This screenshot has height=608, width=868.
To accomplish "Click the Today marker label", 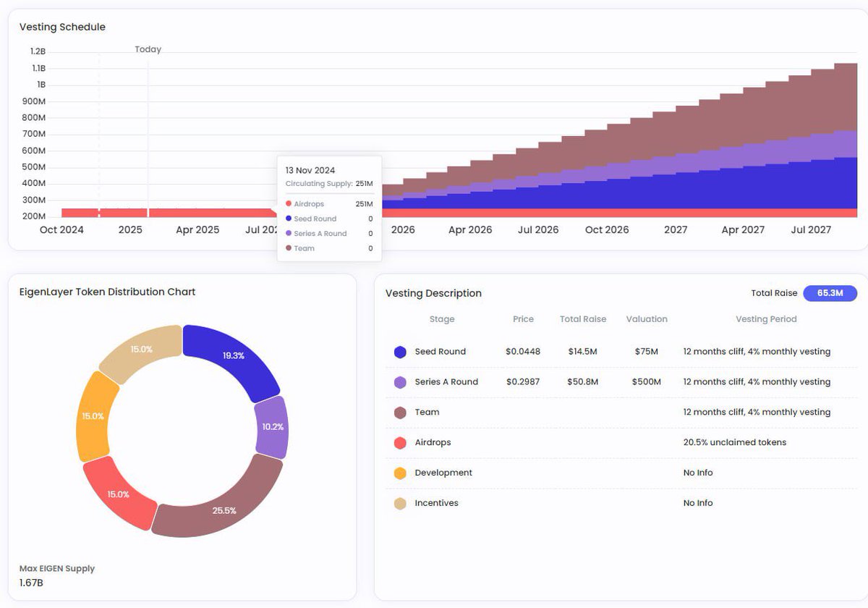I will (x=148, y=50).
